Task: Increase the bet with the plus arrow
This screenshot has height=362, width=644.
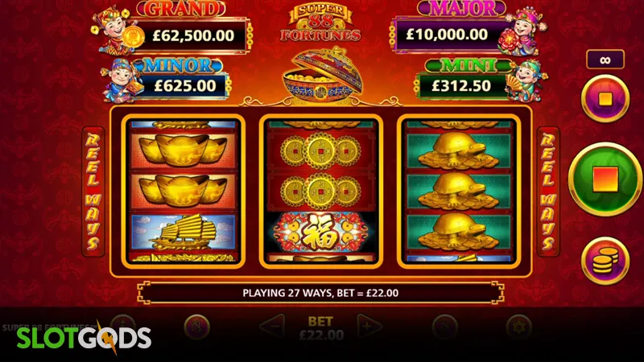Action: click(369, 327)
